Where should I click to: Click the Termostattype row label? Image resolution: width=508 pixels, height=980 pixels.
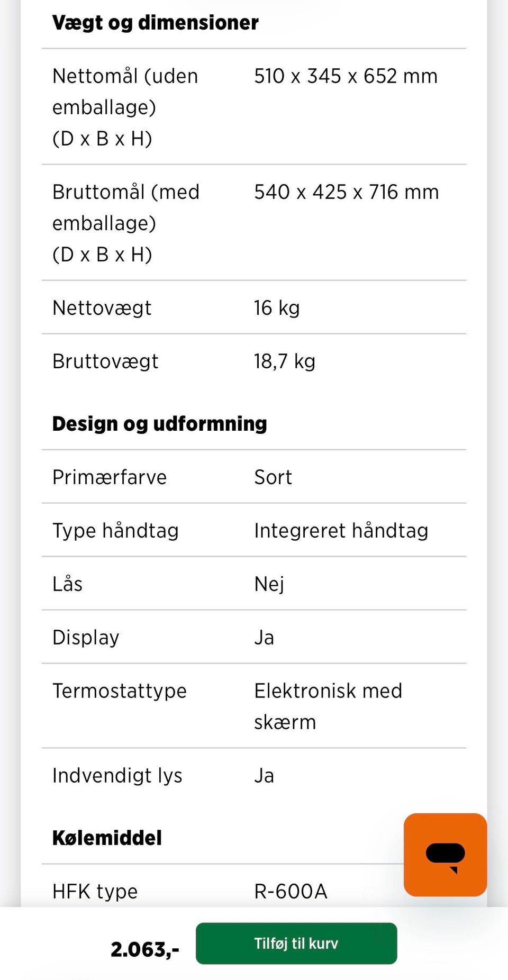(120, 691)
